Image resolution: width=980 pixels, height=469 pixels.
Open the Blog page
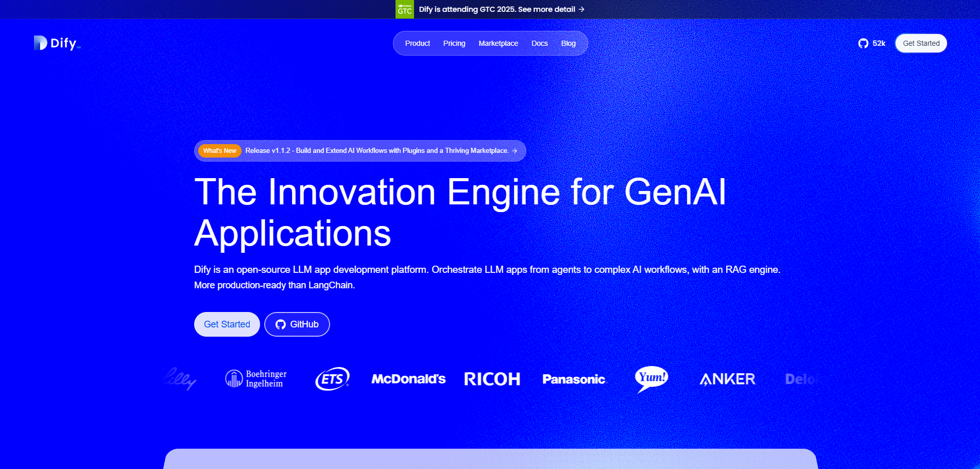coord(569,43)
